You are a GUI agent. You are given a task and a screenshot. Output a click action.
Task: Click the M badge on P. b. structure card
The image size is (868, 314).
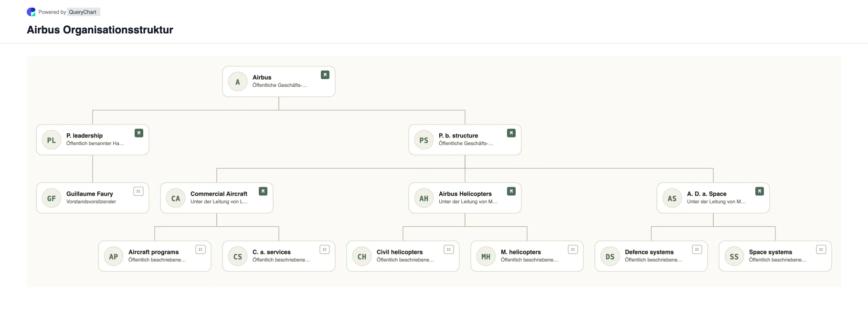[x=511, y=133]
